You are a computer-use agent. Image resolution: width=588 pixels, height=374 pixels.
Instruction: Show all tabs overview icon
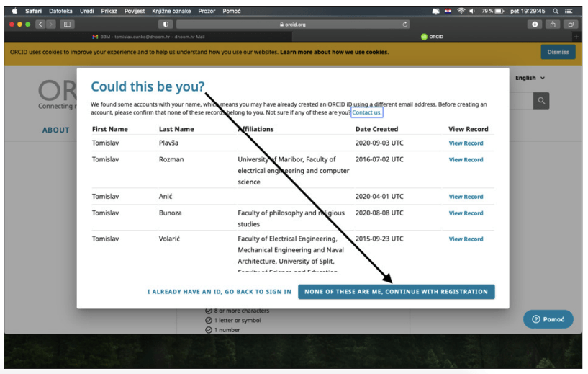[x=571, y=25]
